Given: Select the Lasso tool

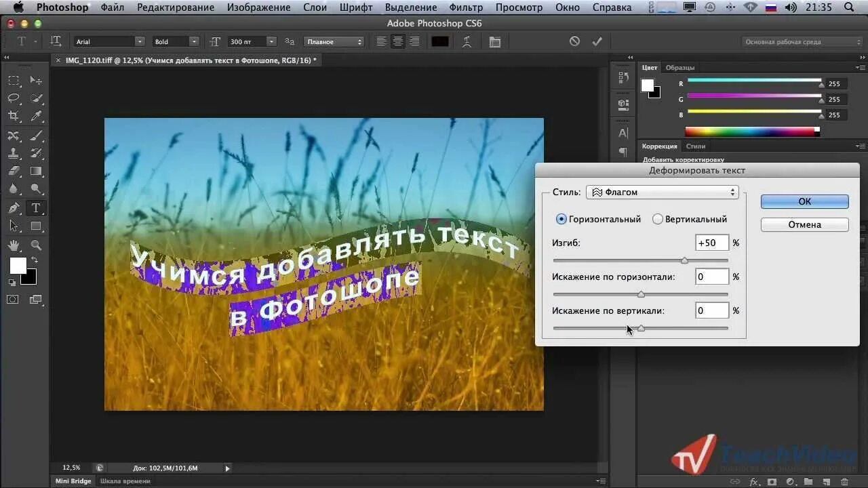Looking at the screenshot, I should [14, 98].
